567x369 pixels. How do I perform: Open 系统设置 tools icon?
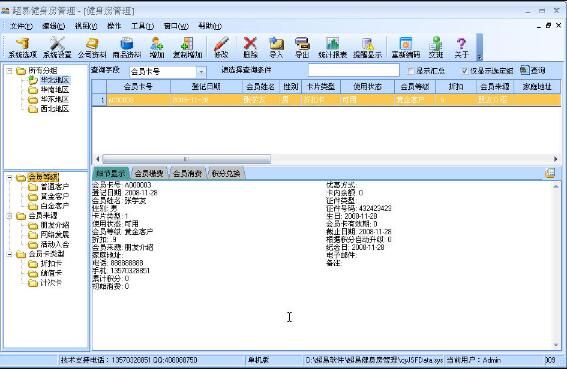pyautogui.click(x=57, y=48)
